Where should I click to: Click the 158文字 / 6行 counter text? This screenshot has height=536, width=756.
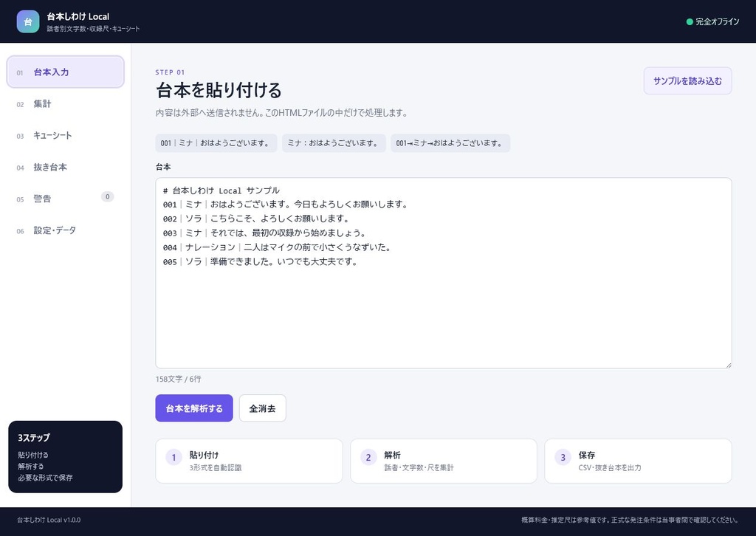(178, 379)
